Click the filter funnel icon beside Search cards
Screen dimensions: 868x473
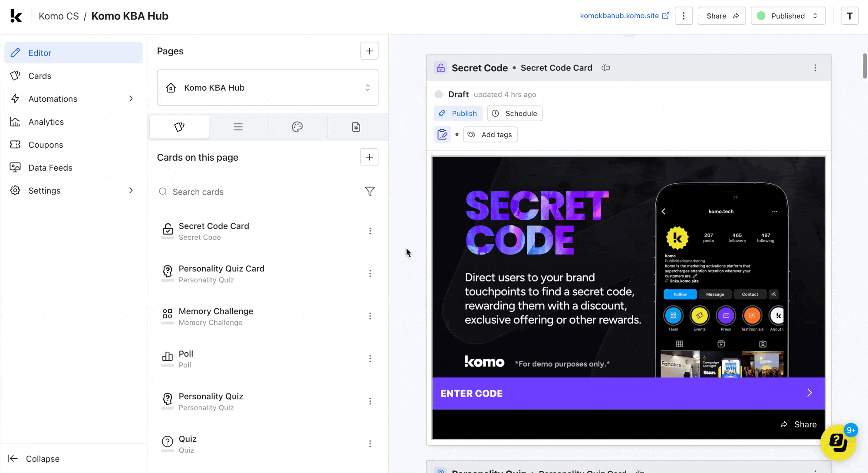tap(369, 192)
